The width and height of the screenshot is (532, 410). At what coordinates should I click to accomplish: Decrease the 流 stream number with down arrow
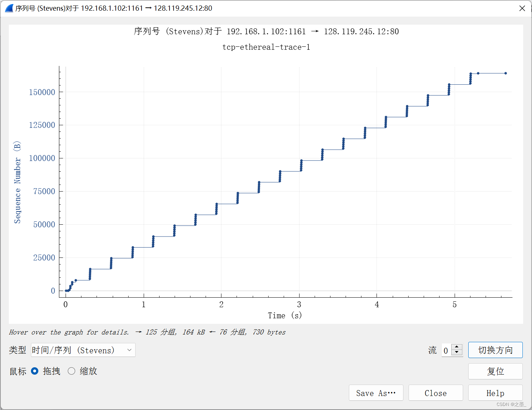(x=457, y=353)
